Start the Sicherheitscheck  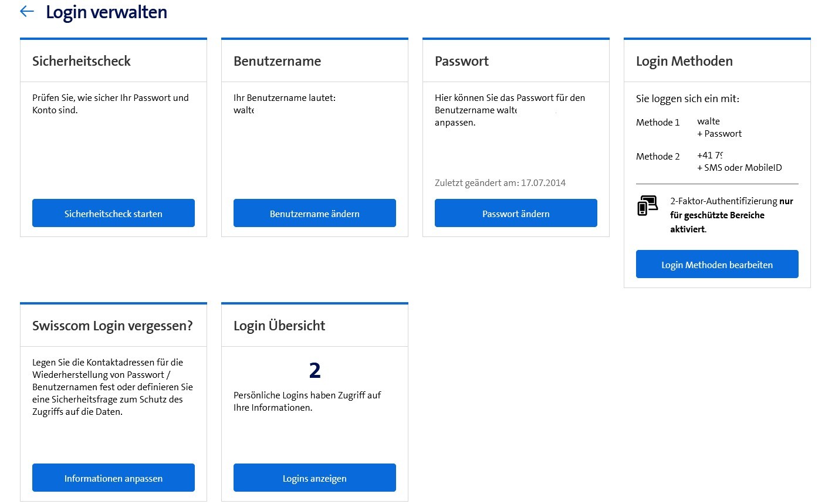(113, 214)
